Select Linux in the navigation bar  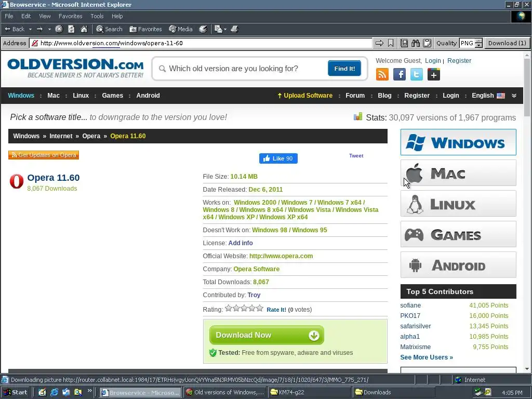pyautogui.click(x=81, y=96)
